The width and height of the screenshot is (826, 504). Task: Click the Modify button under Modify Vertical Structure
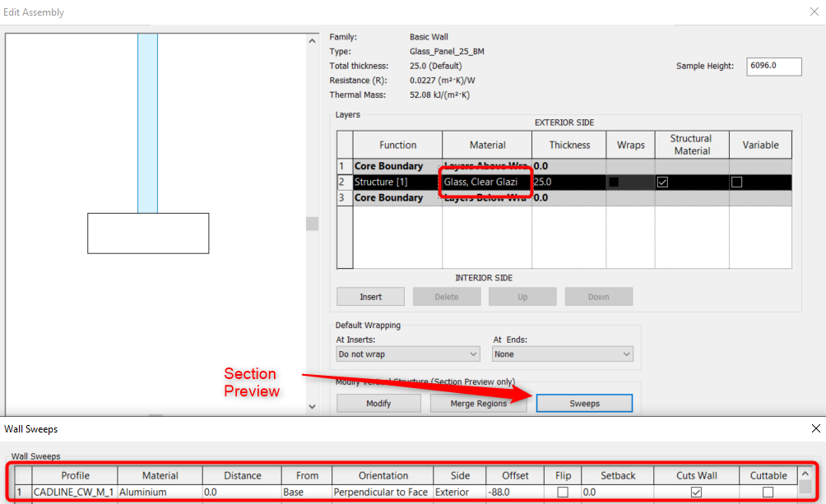coord(378,403)
